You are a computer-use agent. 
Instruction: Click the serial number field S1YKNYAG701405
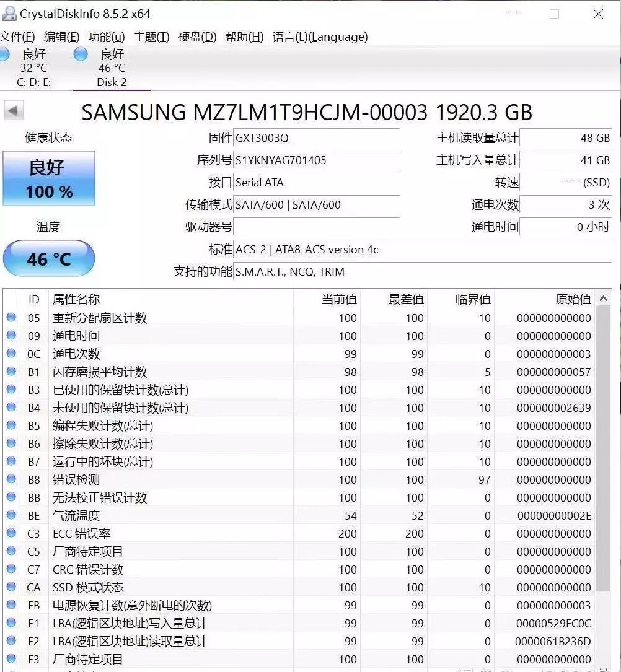[x=317, y=160]
